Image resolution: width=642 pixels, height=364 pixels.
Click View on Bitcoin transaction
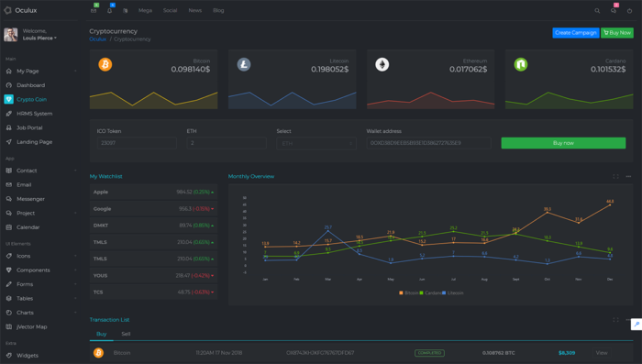pos(602,352)
